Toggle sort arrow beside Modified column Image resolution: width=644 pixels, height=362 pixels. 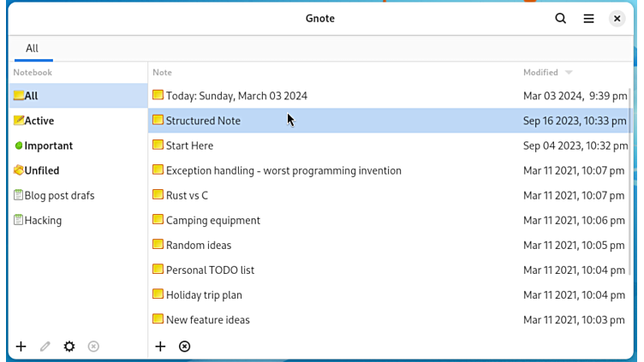[x=569, y=73]
